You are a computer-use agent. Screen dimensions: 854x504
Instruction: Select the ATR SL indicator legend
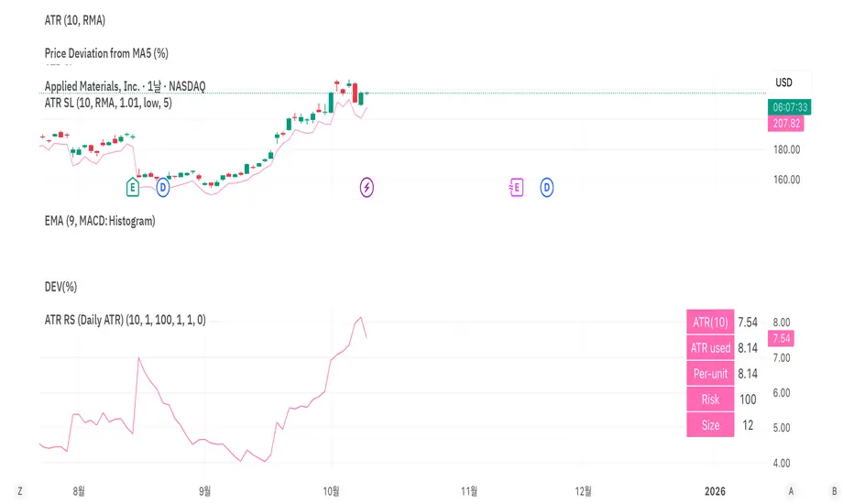(x=108, y=104)
